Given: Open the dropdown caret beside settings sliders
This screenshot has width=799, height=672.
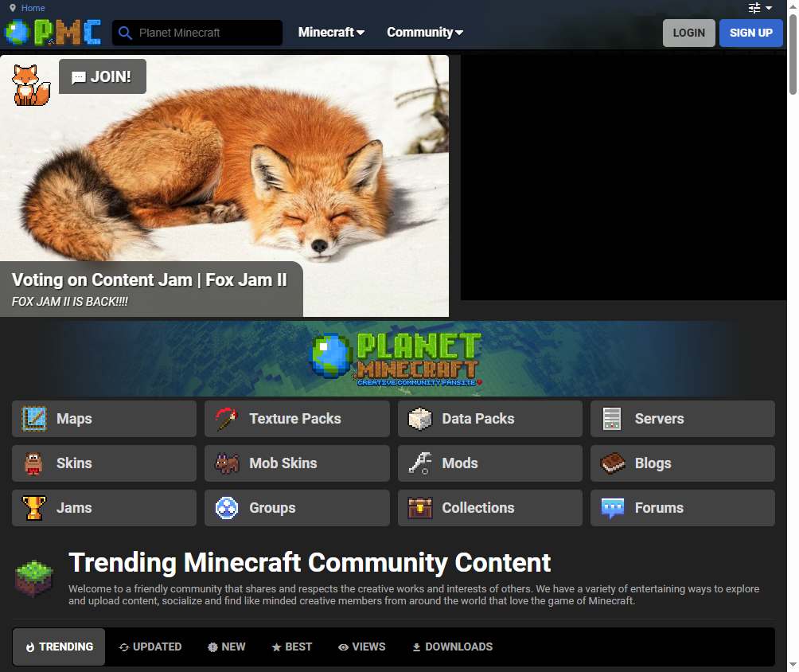Looking at the screenshot, I should (x=769, y=8).
